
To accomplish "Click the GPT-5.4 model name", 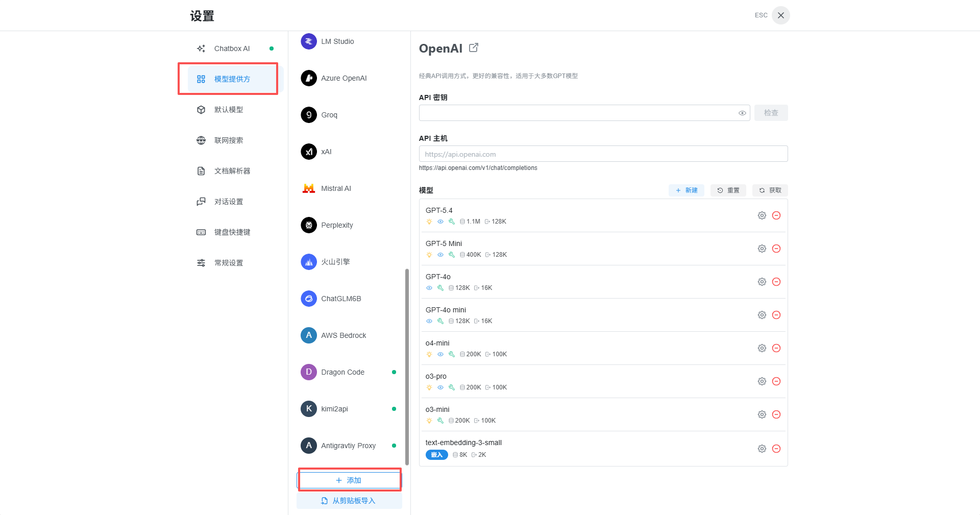I will point(439,210).
